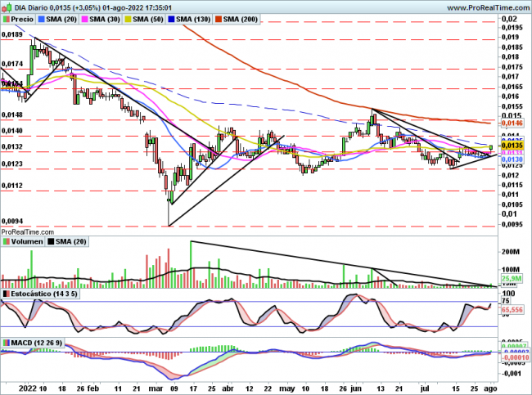Click the 0,0146 SMA 200 value tag
The height and width of the screenshot is (395, 532).
click(512, 123)
